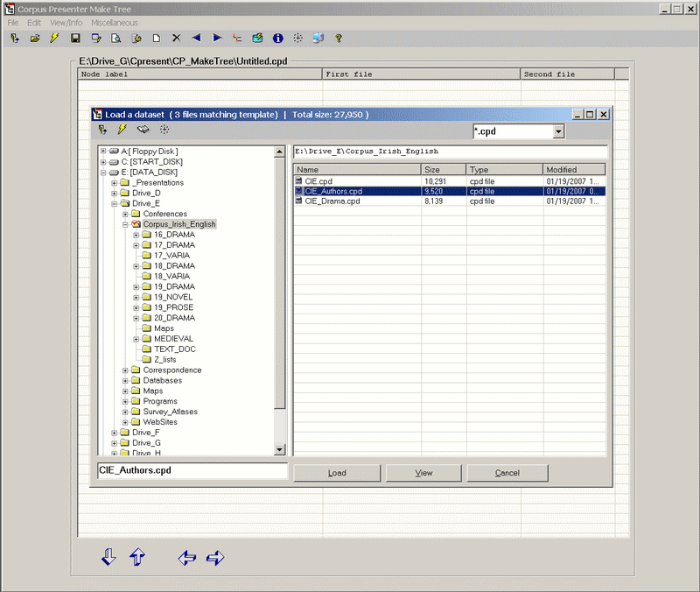
Task: Expand the 19_NOVEL folder node
Action: coord(136,297)
